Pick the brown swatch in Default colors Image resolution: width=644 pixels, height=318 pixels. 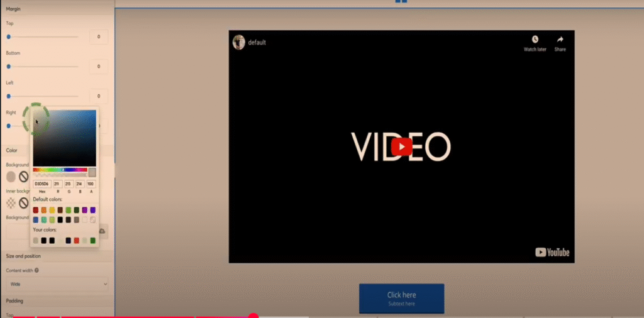60,210
